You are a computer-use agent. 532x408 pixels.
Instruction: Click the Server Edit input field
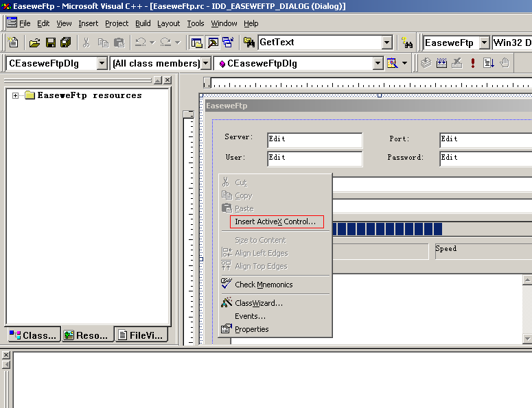[315, 141]
